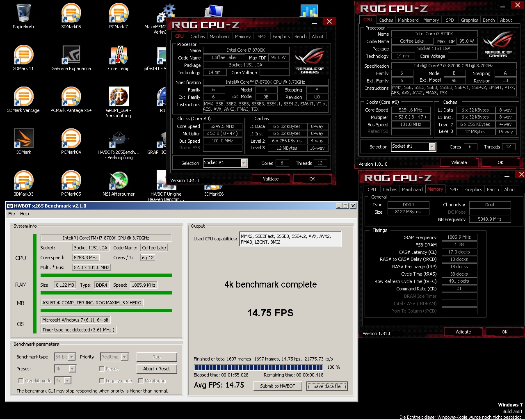Click OK in top-right CPU-Z window
525x420 pixels.
500,162
